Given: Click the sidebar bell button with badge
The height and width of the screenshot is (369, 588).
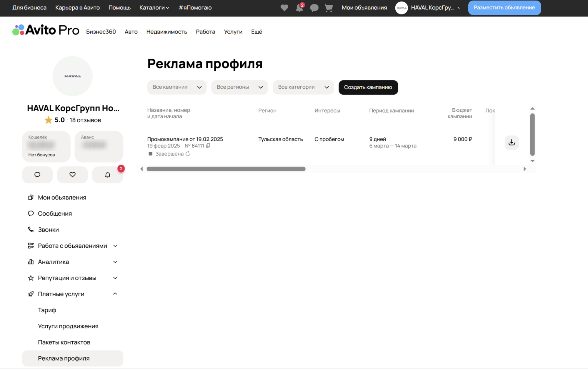Looking at the screenshot, I should click(x=108, y=175).
